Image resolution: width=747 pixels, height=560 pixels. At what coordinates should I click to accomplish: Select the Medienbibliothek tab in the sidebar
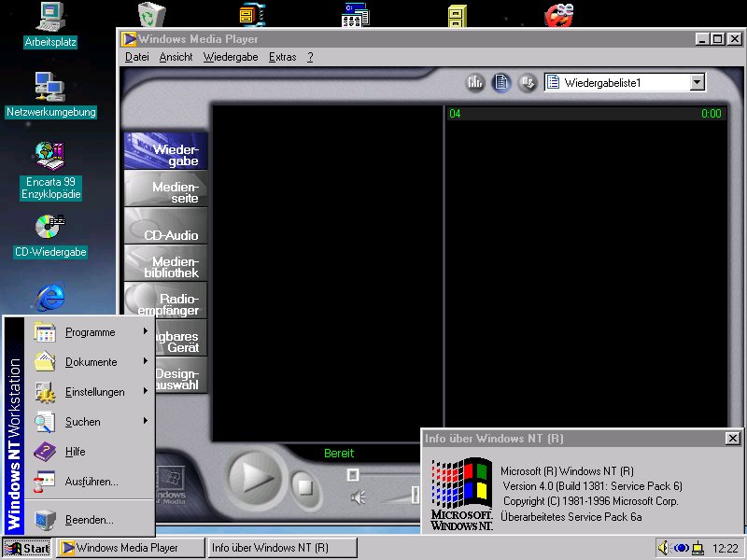tap(166, 267)
